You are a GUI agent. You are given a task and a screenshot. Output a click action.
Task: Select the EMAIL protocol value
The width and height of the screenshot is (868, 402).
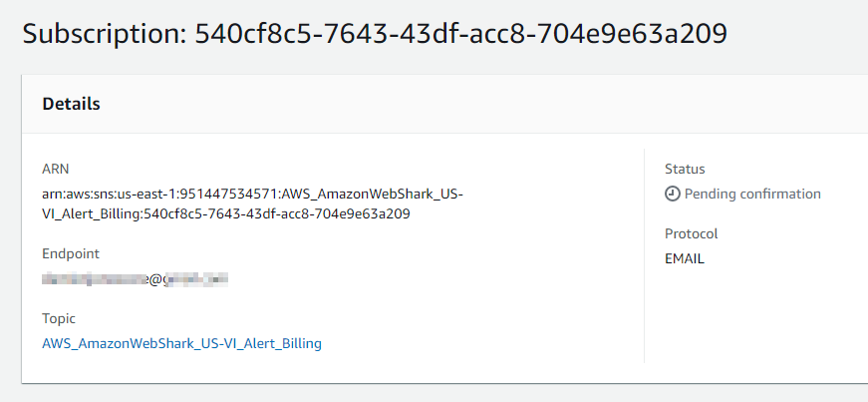pos(685,259)
